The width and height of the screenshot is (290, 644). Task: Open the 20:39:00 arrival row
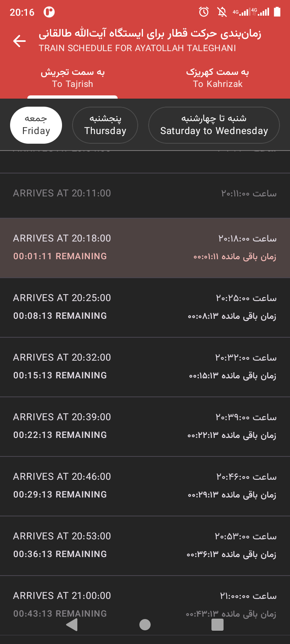coord(145,426)
